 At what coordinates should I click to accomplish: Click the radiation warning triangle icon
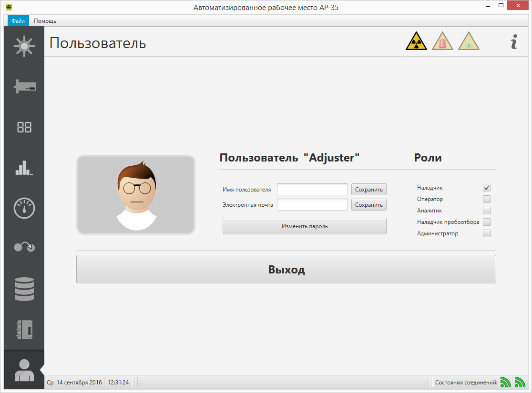coord(416,42)
